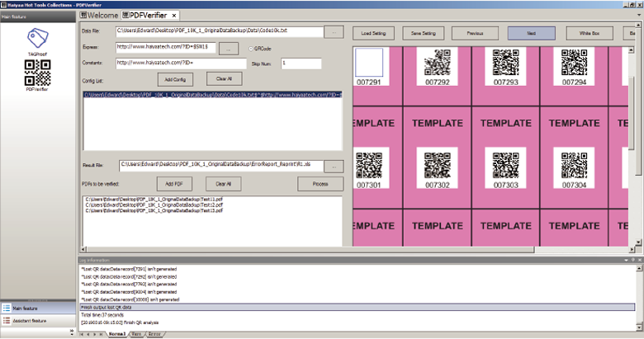Start verification with Process button
This screenshot has height=339, width=644.
coord(320,184)
